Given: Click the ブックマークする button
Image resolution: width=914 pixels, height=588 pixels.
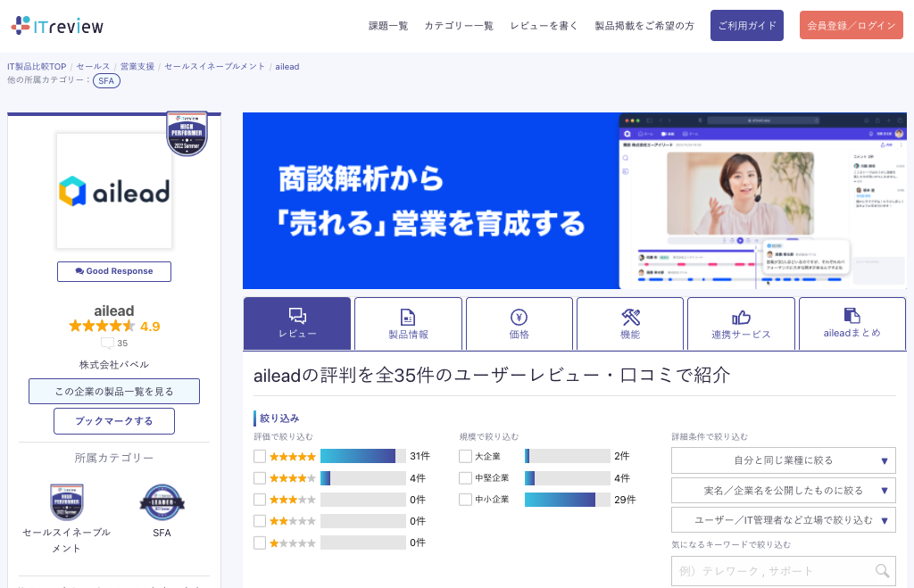Looking at the screenshot, I should coord(114,421).
